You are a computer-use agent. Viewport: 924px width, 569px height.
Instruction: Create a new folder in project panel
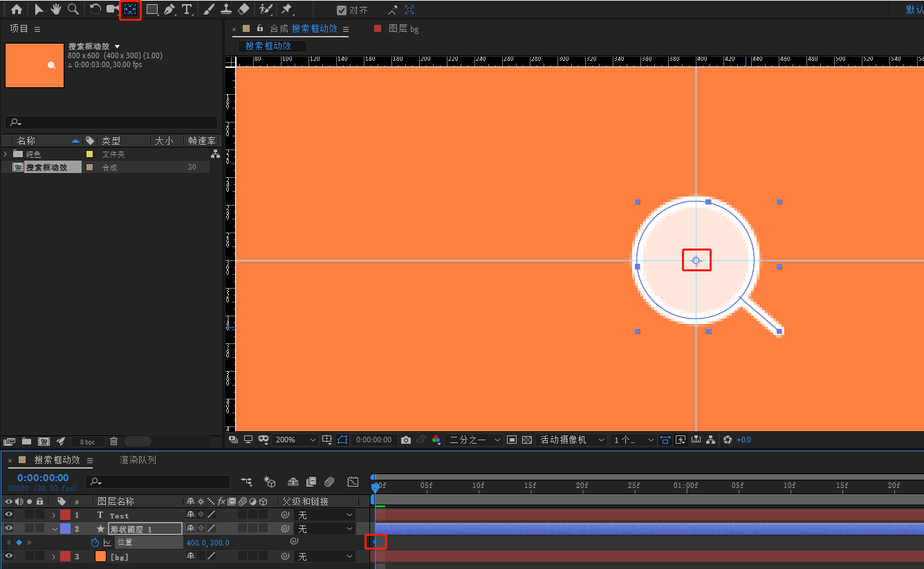(x=26, y=441)
